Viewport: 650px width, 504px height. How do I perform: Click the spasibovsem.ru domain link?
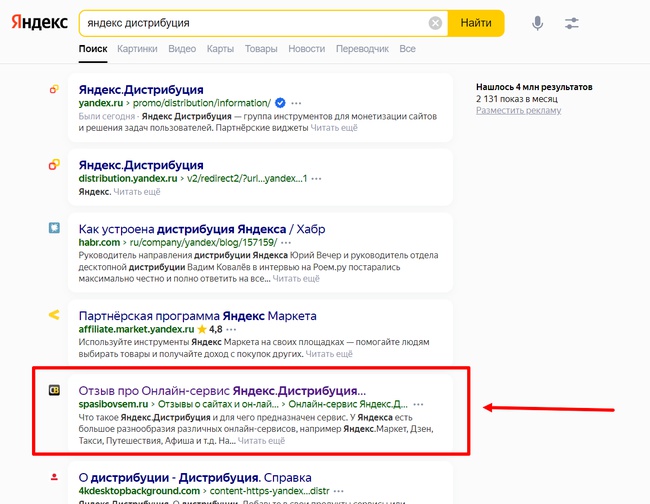tap(113, 404)
